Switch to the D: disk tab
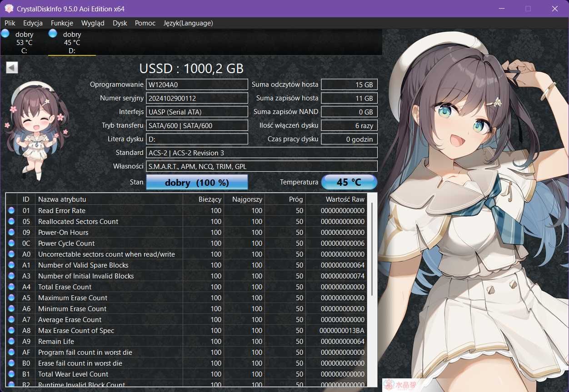The width and height of the screenshot is (569, 392). pos(72,42)
